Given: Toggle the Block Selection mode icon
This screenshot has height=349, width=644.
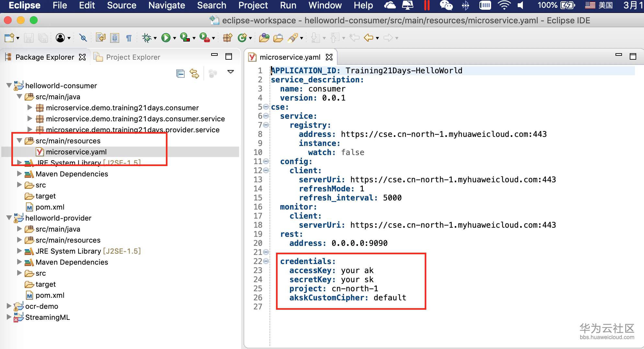Looking at the screenshot, I should point(115,38).
